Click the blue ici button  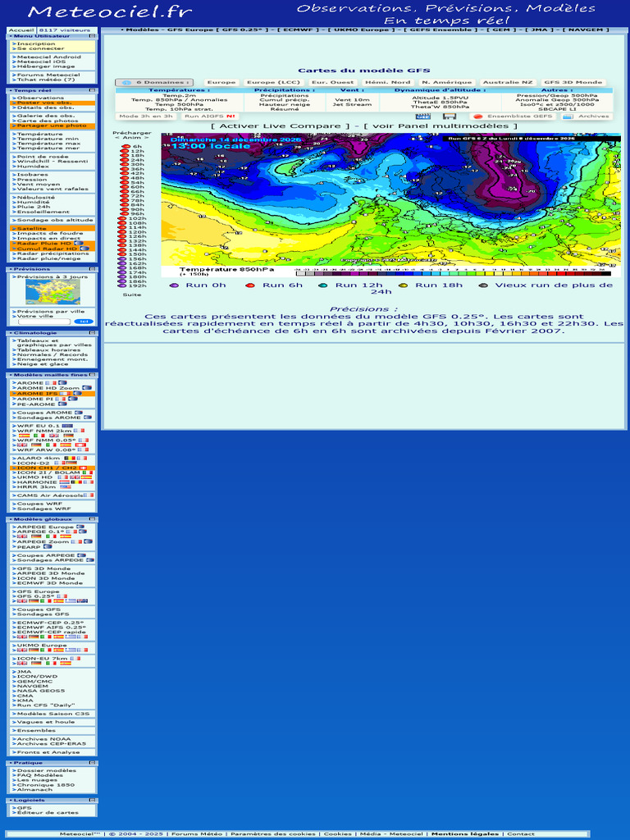(x=84, y=322)
